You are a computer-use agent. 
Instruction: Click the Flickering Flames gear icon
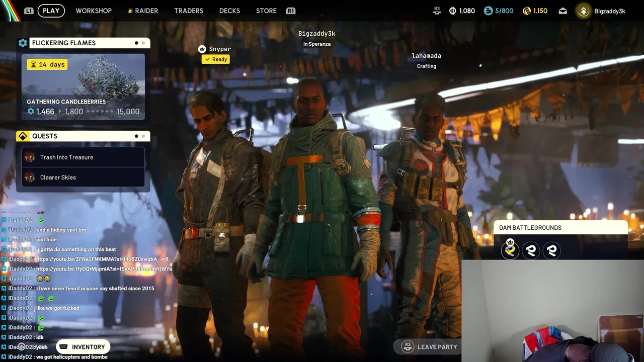[23, 43]
